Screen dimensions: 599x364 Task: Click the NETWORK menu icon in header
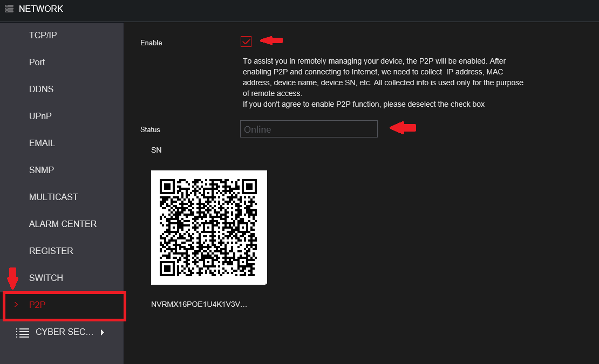[x=9, y=9]
